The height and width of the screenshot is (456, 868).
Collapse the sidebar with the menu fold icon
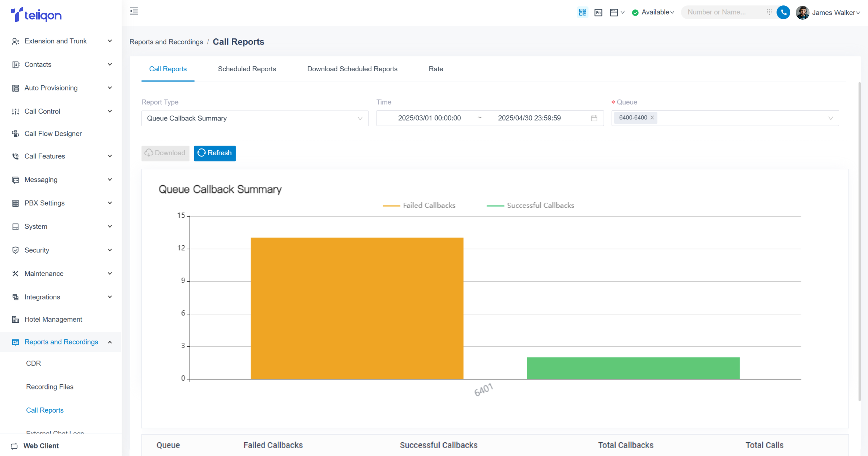coord(134,11)
